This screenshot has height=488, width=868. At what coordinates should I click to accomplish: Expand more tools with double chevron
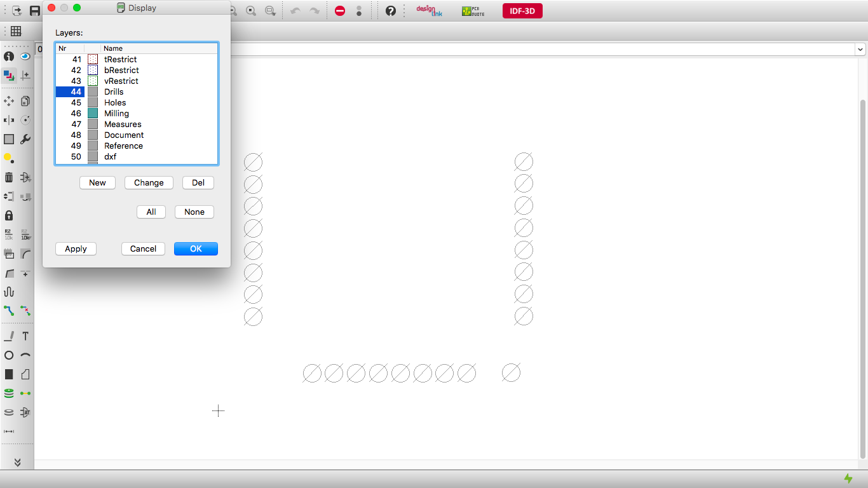click(x=17, y=463)
